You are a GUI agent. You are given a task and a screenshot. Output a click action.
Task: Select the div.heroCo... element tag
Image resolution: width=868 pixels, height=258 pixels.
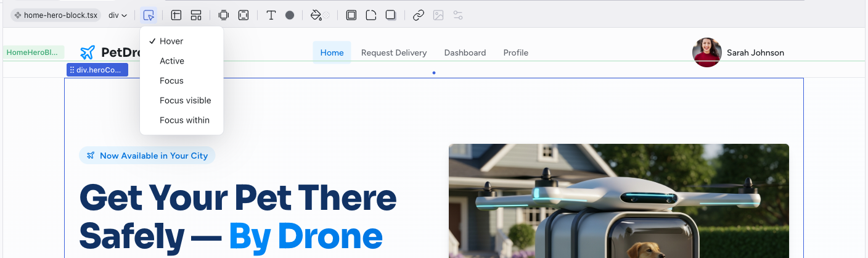coord(97,70)
